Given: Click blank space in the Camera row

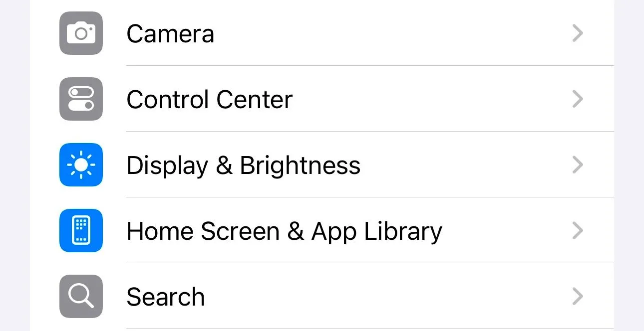Looking at the screenshot, I should tap(389, 33).
